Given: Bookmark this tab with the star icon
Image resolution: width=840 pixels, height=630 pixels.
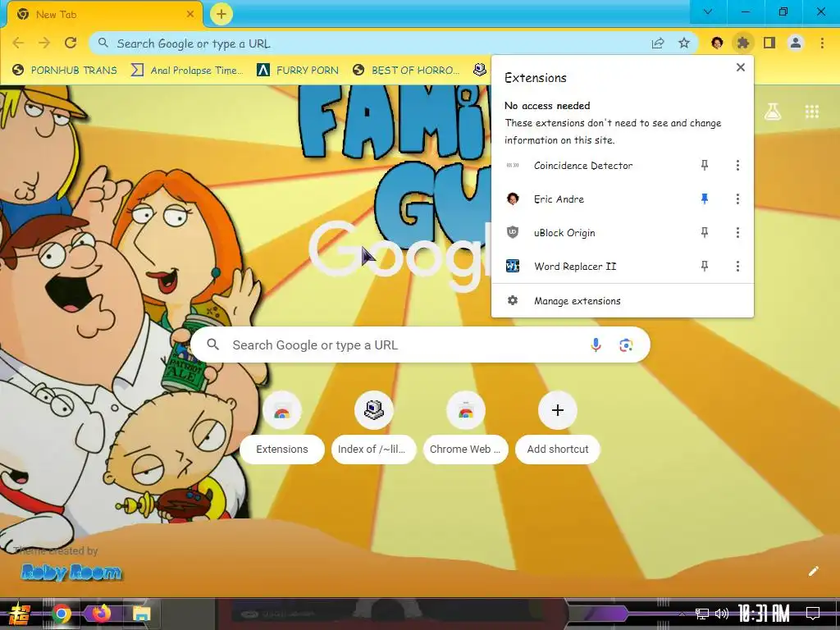Looking at the screenshot, I should (684, 43).
